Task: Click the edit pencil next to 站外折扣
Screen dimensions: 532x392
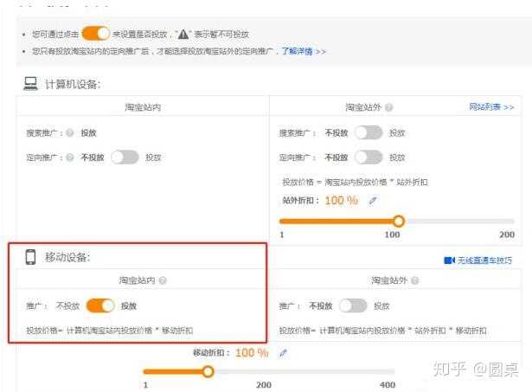Action: (373, 201)
